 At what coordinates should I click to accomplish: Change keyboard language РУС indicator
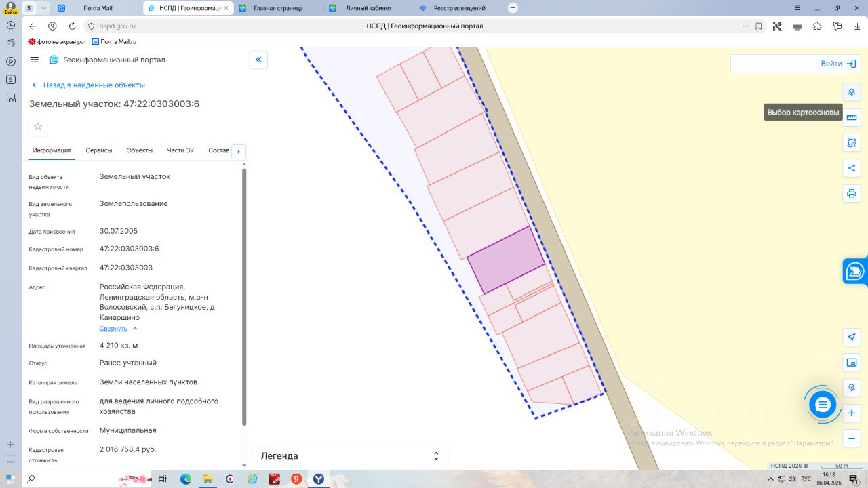tap(806, 479)
